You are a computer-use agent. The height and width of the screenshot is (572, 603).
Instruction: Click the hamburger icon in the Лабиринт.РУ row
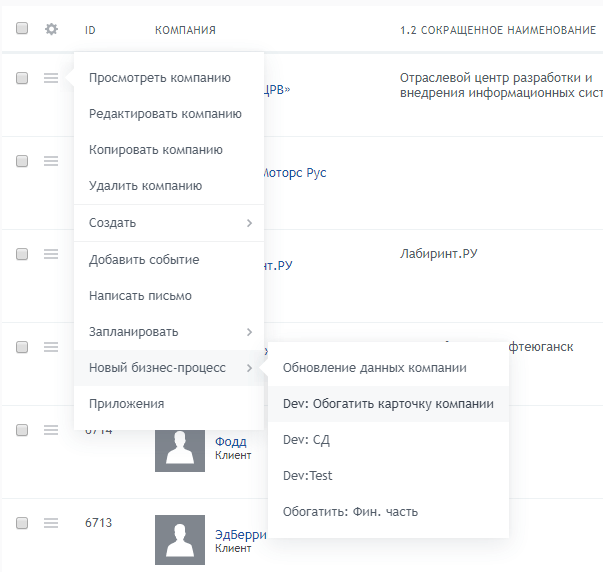tap(51, 254)
